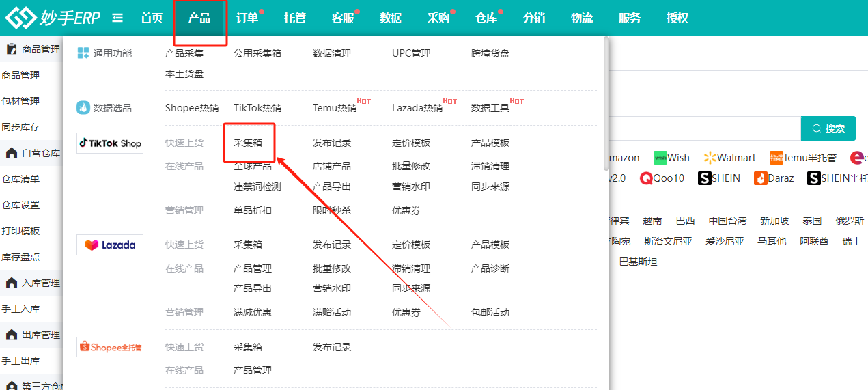Viewport: 868px width, 390px height.
Task: Click the 出库管理 house icon
Action: [11, 335]
